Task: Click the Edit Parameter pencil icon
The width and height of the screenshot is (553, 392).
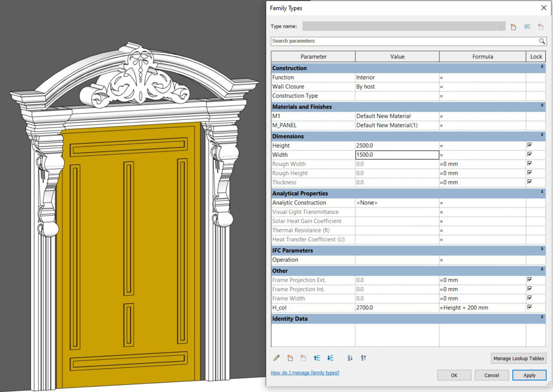Action: 276,358
